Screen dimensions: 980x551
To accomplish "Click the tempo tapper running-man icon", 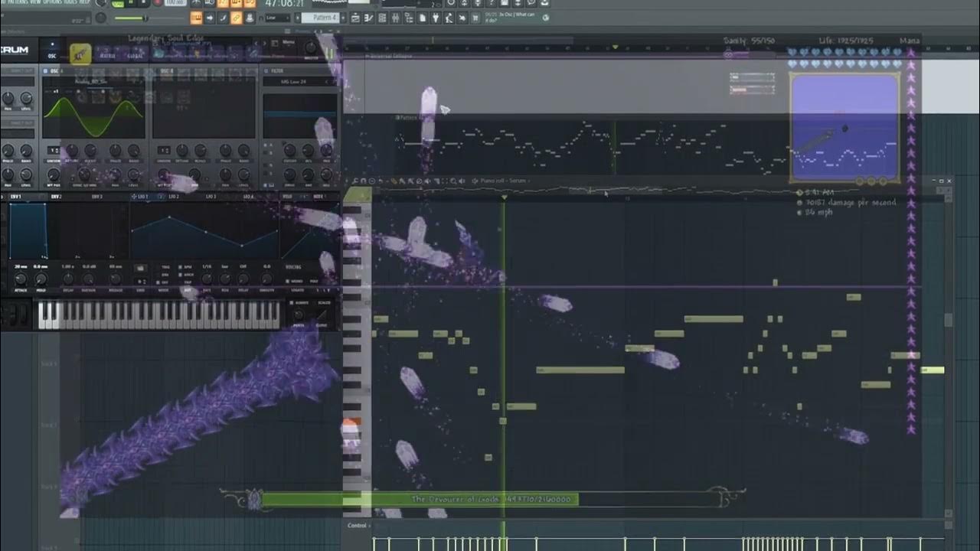I will pos(449,18).
